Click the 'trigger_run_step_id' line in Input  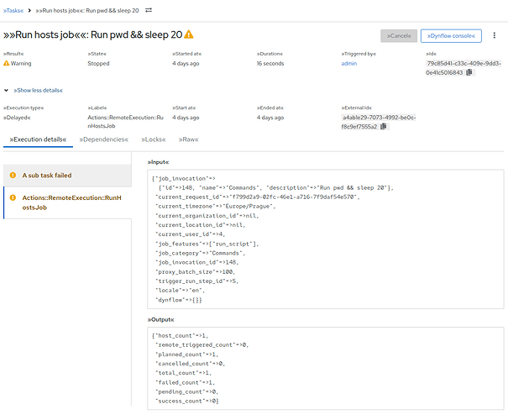tap(196, 281)
